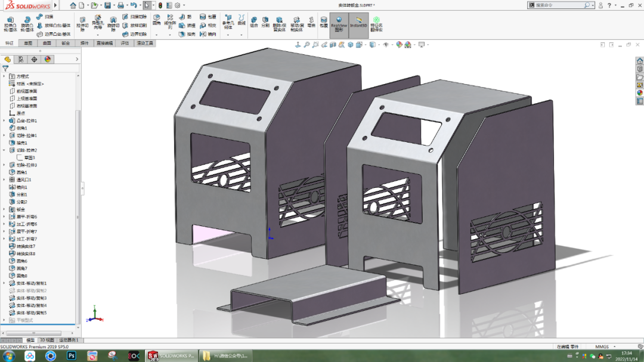Select the 拉伸切除 extruded cut tool
This screenshot has height=362, width=644.
click(82, 22)
